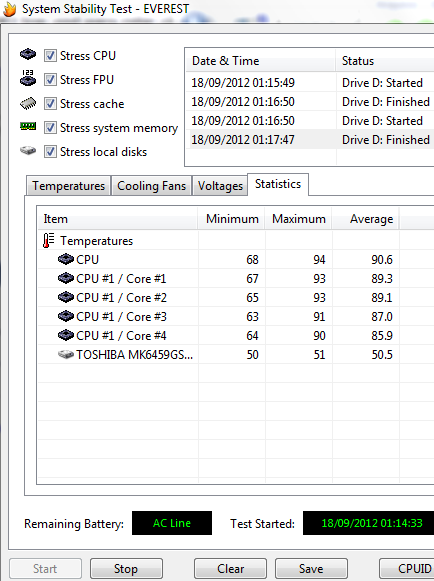Click the green system memory RAM icon
This screenshot has height=581, width=434.
coord(28,126)
